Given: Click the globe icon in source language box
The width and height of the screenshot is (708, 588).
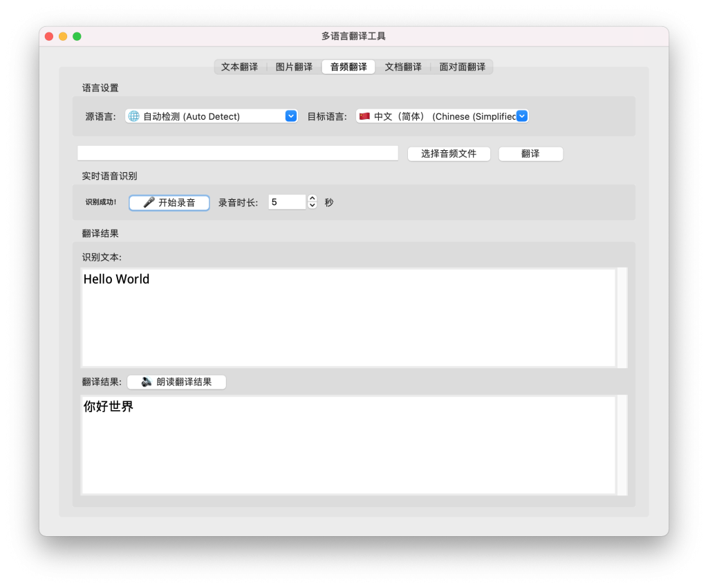Looking at the screenshot, I should pos(134,116).
